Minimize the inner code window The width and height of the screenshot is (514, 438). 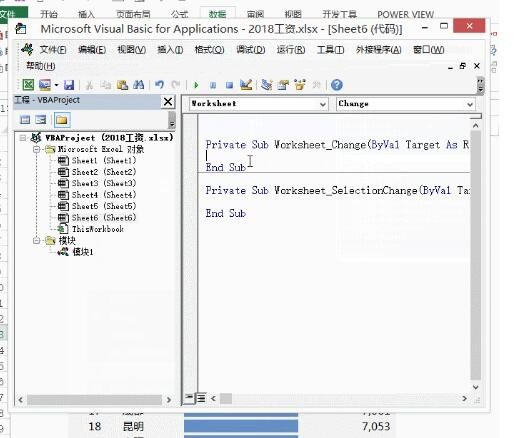tap(450, 67)
